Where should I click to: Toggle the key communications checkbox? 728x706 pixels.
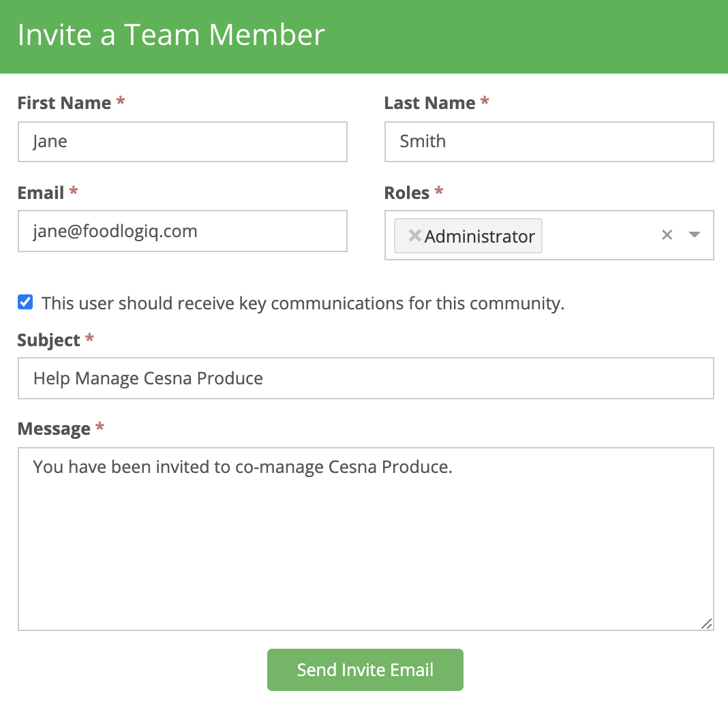[x=25, y=303]
